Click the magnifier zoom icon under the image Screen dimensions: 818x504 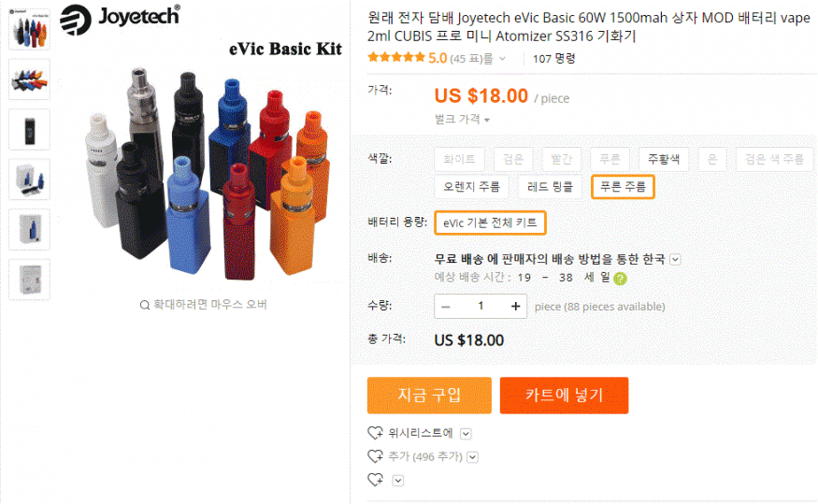point(144,305)
